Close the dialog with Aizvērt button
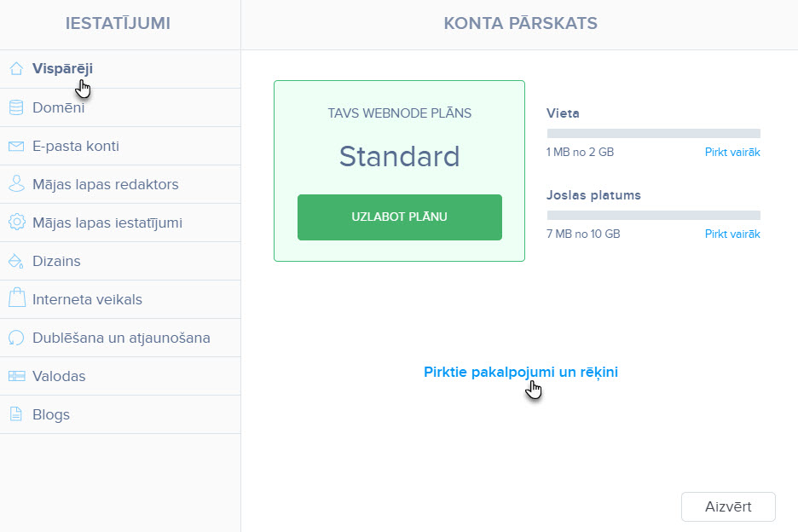Screen dimensions: 798x532 728,506
